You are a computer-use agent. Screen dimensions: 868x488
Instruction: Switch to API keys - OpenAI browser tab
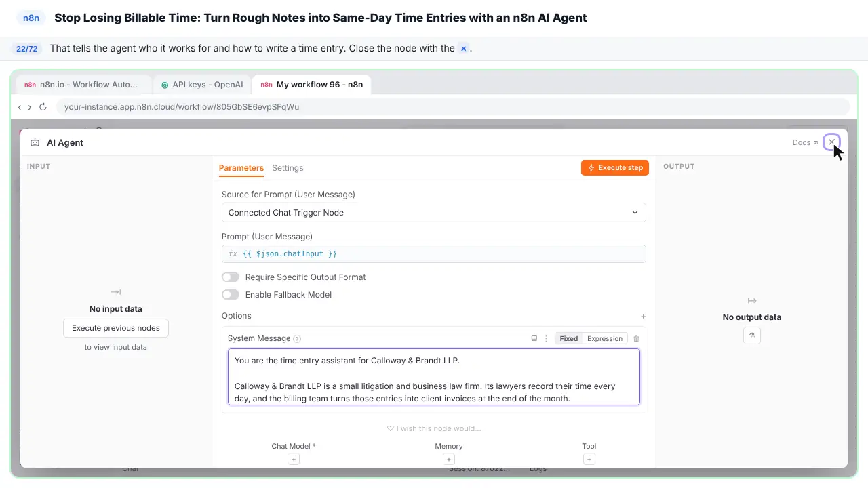202,85
